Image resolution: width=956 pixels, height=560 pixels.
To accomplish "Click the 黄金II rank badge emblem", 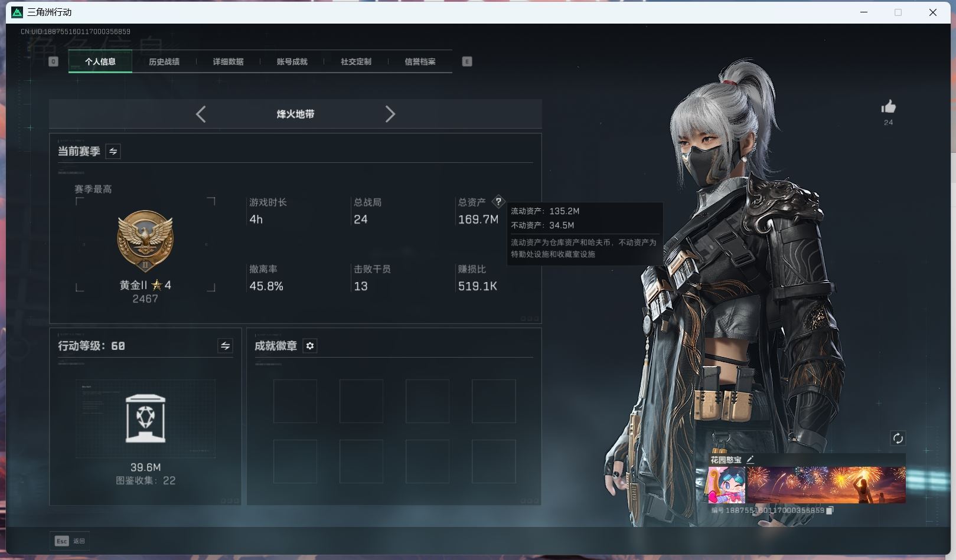I will point(145,241).
